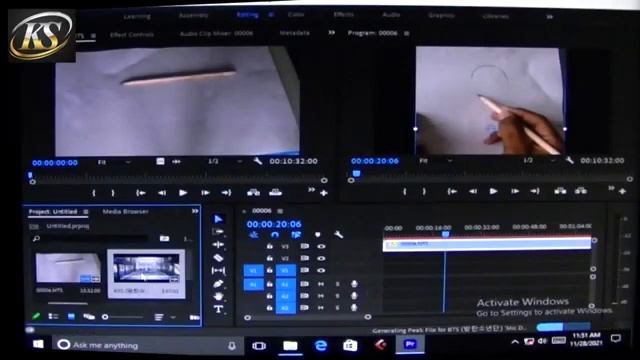Switch Project panel to list view

tap(53, 316)
